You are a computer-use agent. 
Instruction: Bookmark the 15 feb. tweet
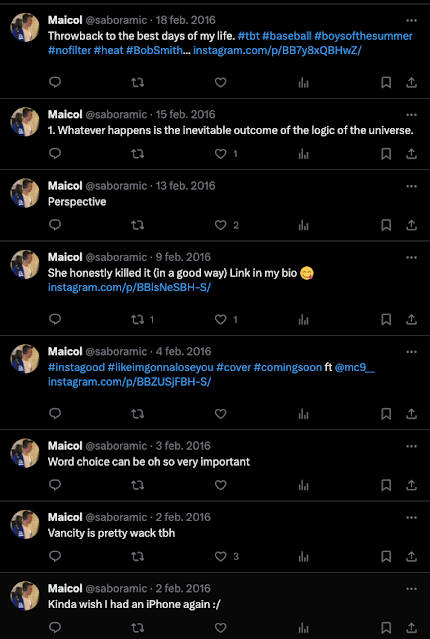click(x=386, y=154)
